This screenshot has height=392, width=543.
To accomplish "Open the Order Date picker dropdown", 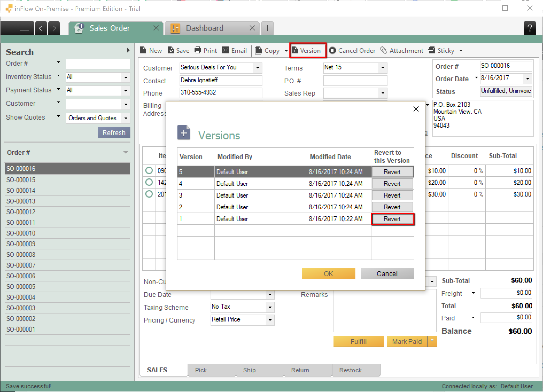I will pos(528,79).
